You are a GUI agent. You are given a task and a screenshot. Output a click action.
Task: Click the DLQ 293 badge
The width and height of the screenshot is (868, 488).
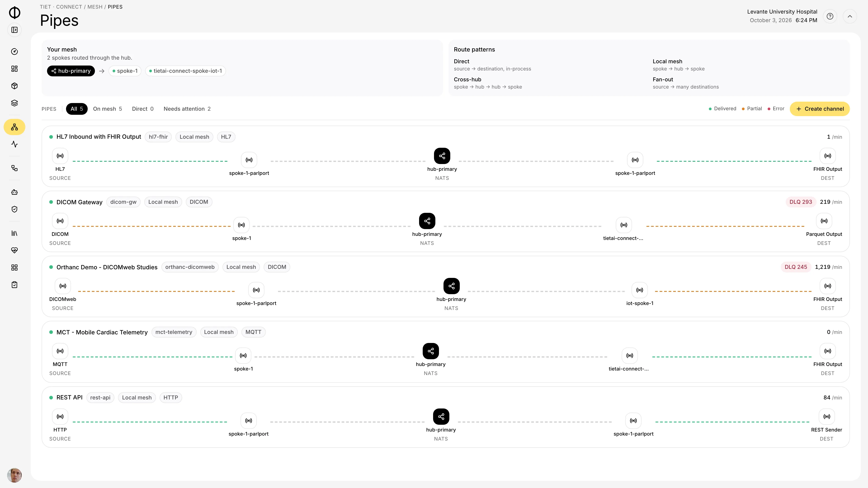(801, 202)
